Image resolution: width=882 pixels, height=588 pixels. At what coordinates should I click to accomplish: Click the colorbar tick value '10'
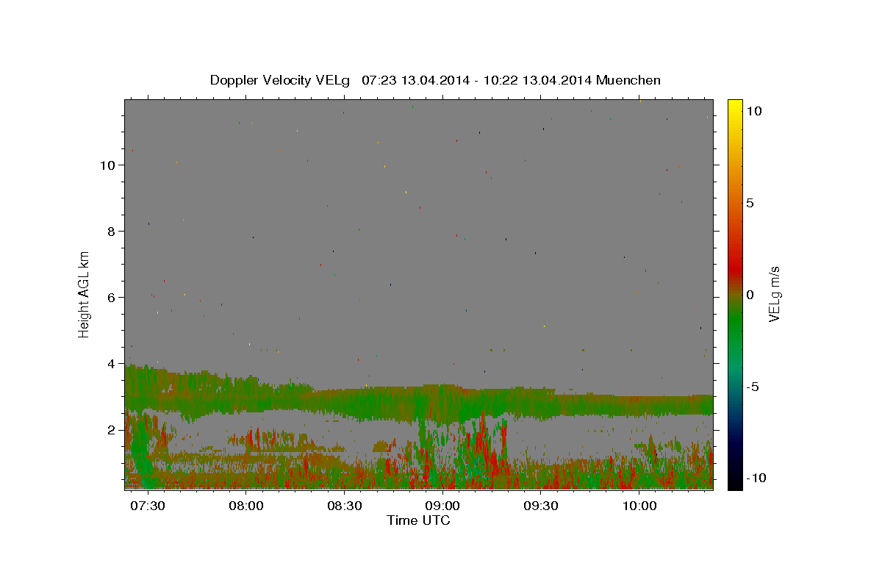pos(753,110)
